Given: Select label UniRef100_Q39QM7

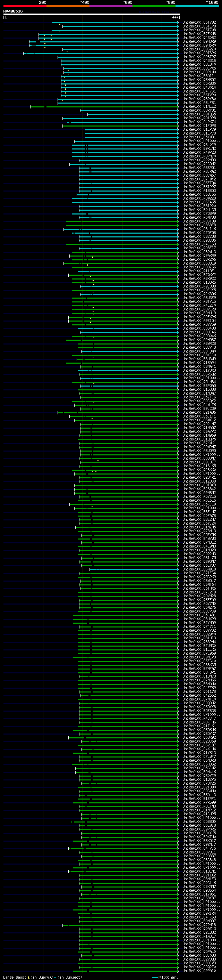Looking at the screenshot, I should (199, 561).
